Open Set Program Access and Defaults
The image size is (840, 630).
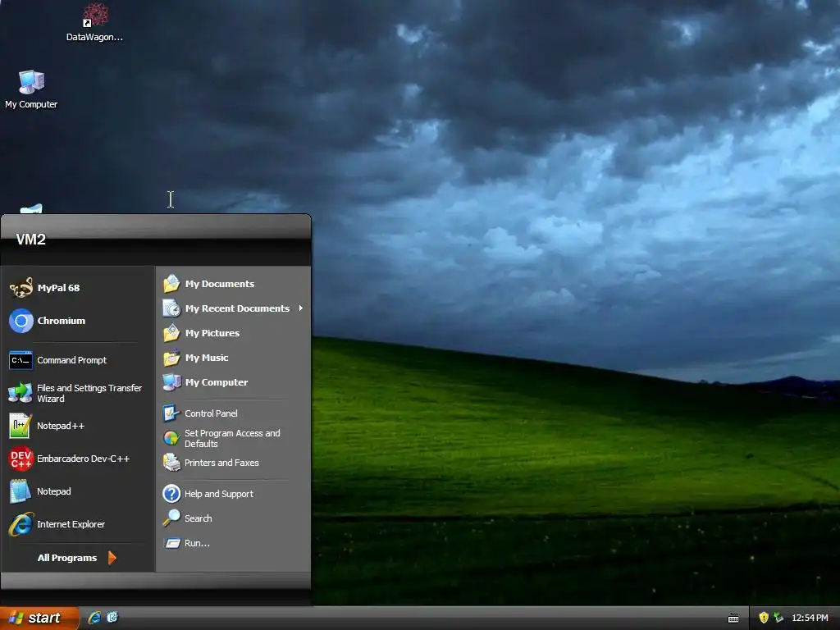pos(233,438)
